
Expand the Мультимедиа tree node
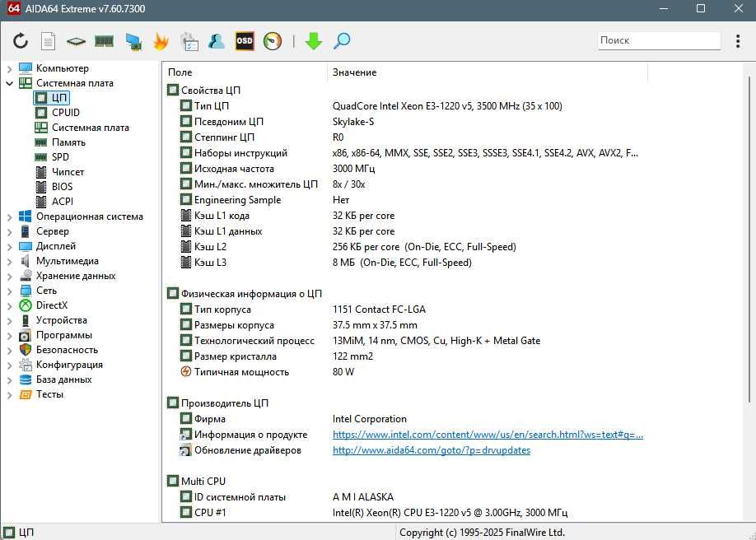[9, 261]
